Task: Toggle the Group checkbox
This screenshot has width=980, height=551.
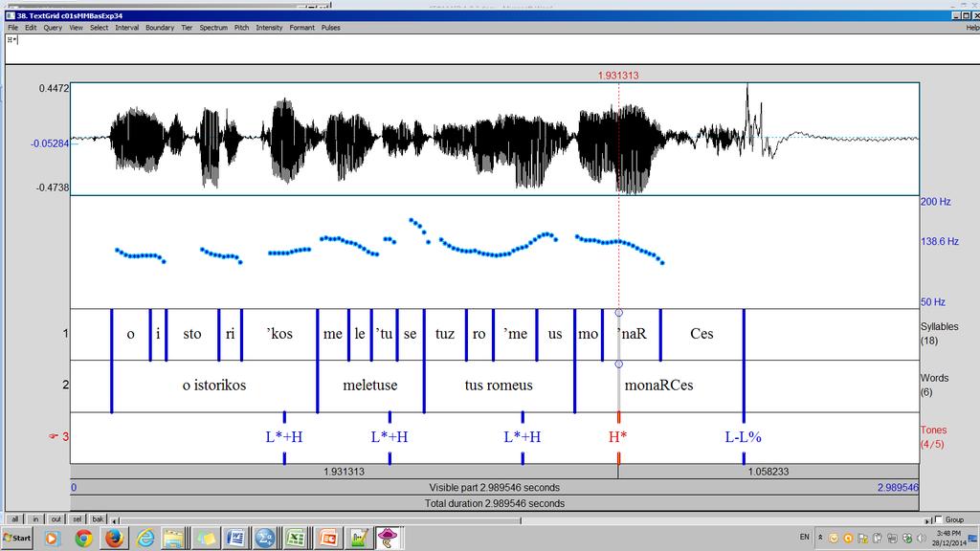Action: [x=938, y=519]
